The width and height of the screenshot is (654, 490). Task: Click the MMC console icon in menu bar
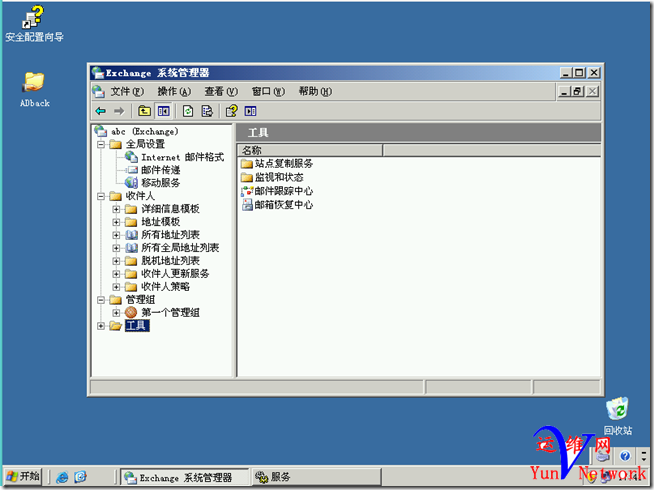pyautogui.click(x=98, y=92)
